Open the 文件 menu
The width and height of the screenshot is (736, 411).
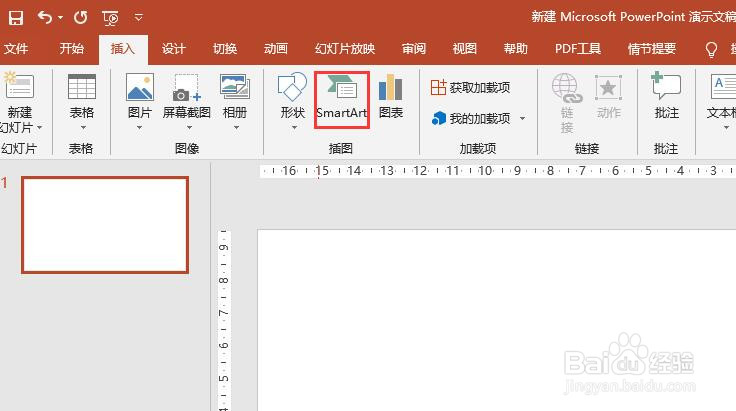16,49
